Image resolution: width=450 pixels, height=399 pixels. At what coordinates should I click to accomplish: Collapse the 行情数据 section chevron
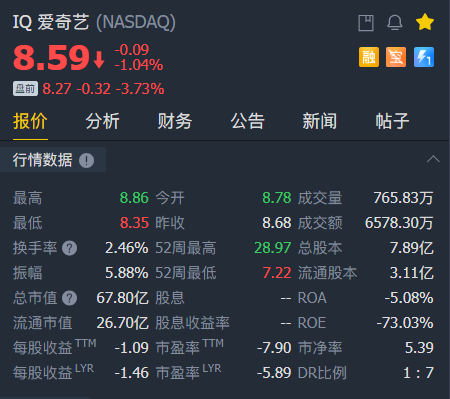point(433,159)
